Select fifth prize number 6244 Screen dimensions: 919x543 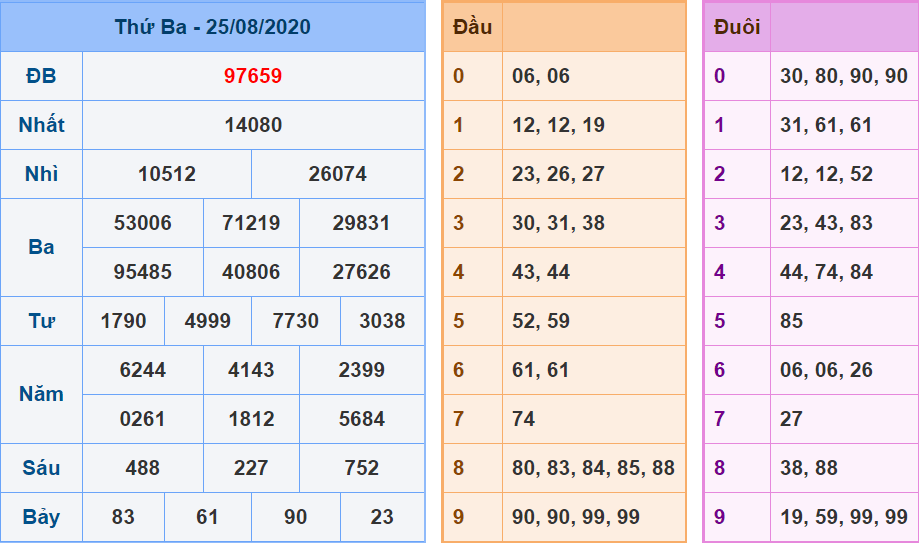point(142,370)
